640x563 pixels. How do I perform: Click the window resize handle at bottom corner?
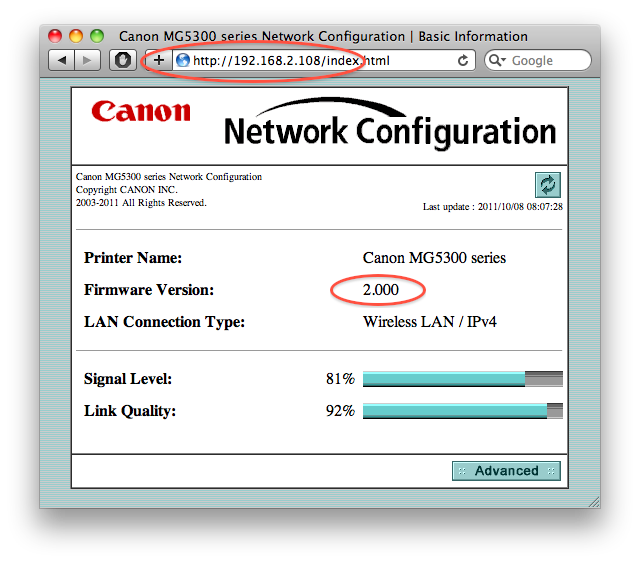[592, 500]
